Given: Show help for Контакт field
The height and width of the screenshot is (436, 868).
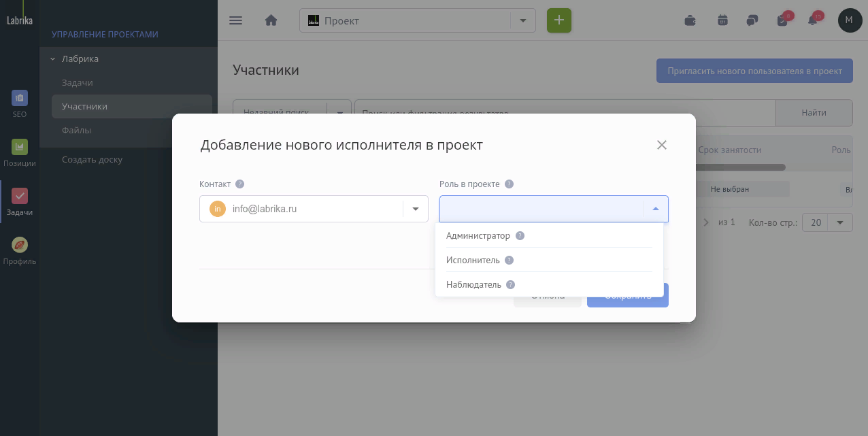Looking at the screenshot, I should pos(239,184).
